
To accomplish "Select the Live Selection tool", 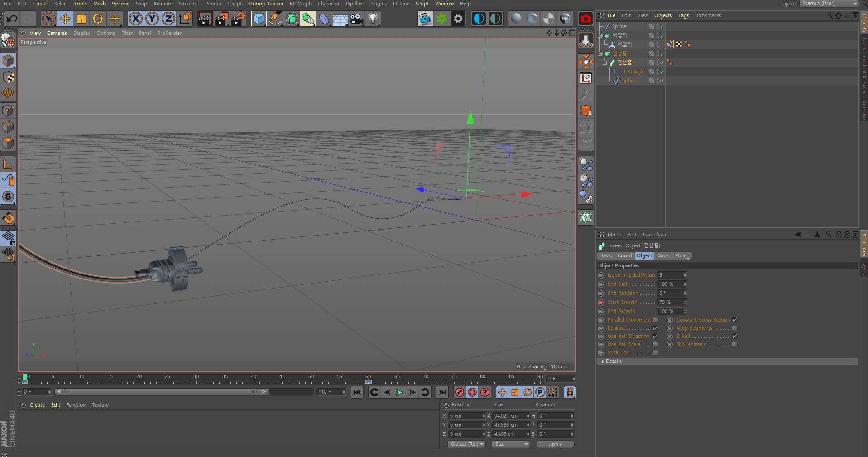I will pos(48,19).
